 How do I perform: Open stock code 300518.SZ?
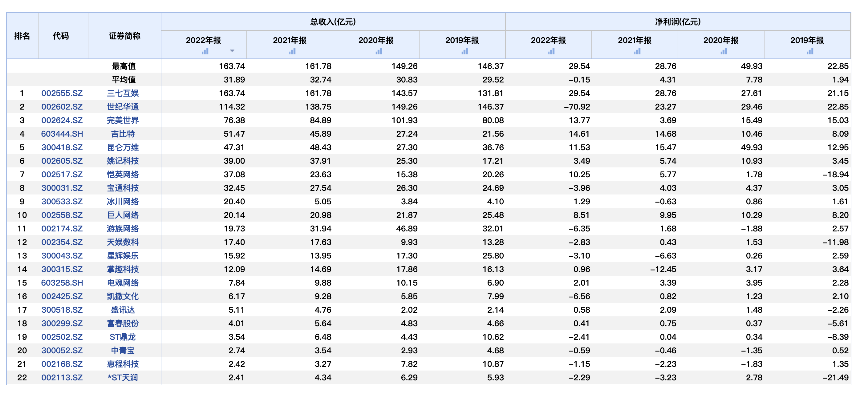pyautogui.click(x=62, y=310)
